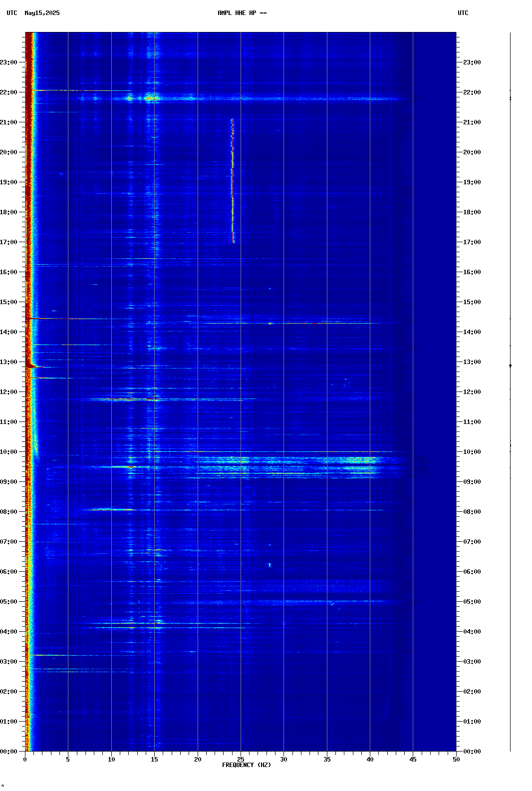Click 07:00 on the right time axis
Viewport: 532px width, 791px height.
click(472, 542)
